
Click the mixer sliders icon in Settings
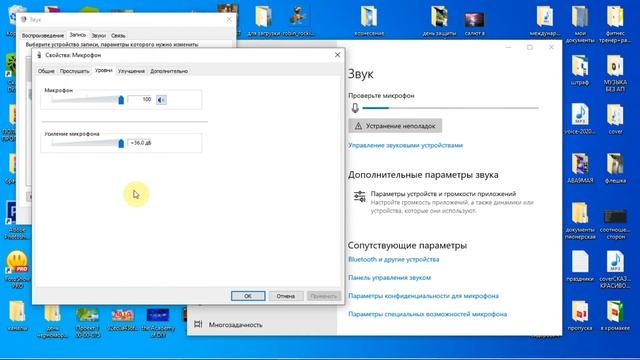360,196
